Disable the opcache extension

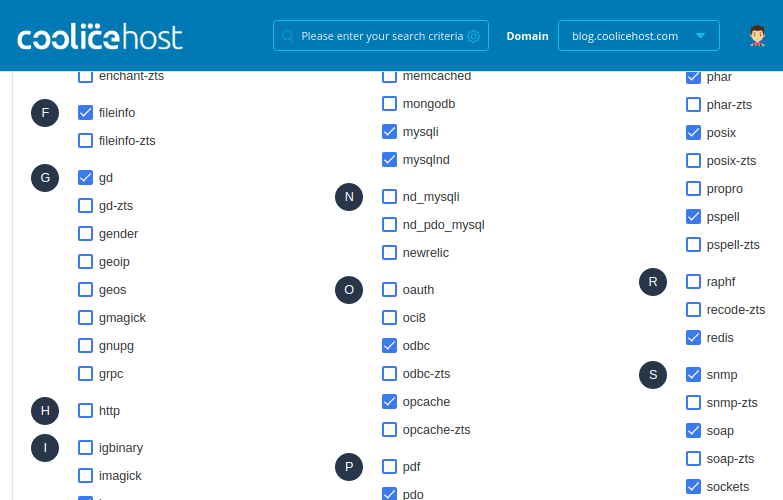pyautogui.click(x=390, y=402)
